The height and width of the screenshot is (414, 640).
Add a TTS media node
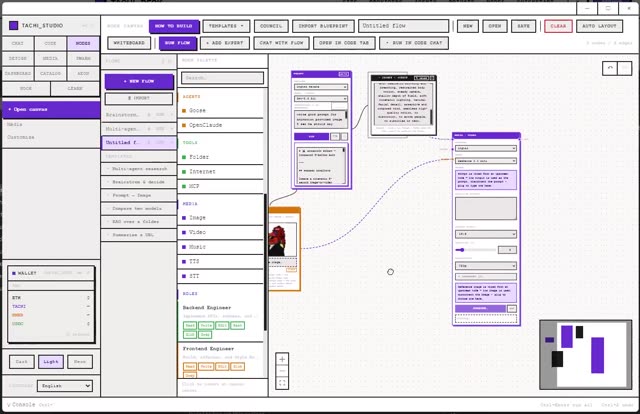point(221,262)
